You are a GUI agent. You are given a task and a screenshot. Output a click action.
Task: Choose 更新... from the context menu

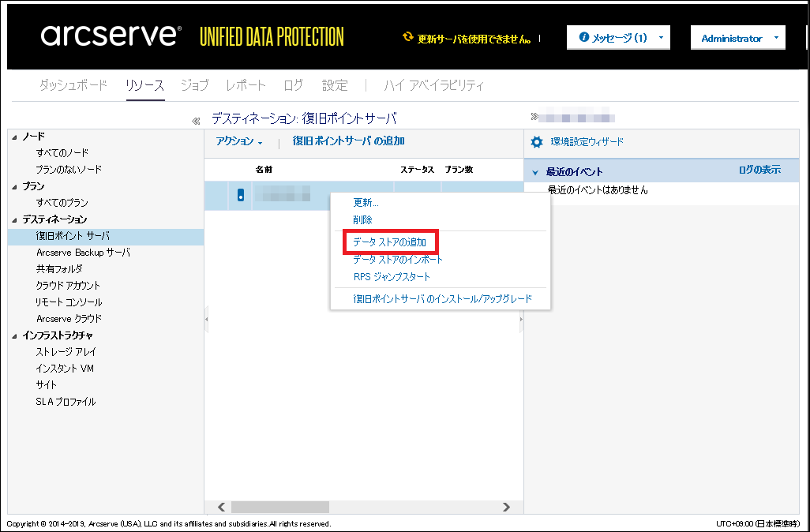click(366, 203)
